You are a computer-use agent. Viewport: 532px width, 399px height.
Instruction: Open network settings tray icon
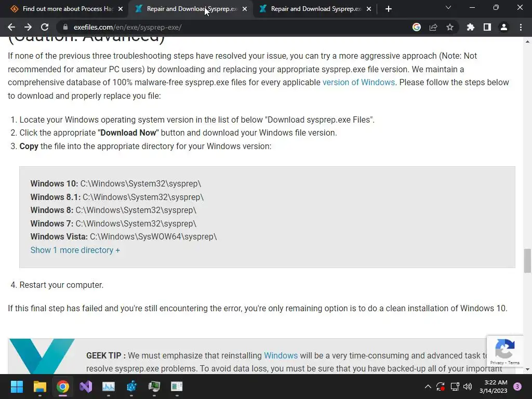[455, 387]
